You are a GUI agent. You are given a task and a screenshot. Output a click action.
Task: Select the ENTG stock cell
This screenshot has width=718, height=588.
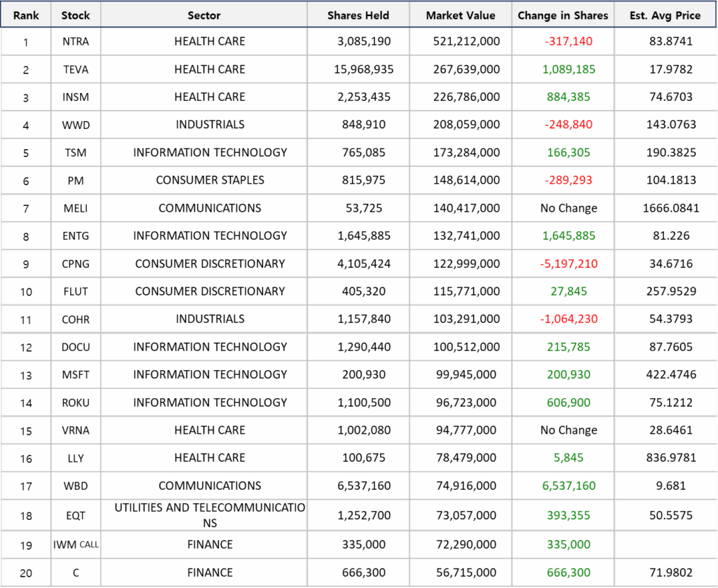tap(76, 236)
